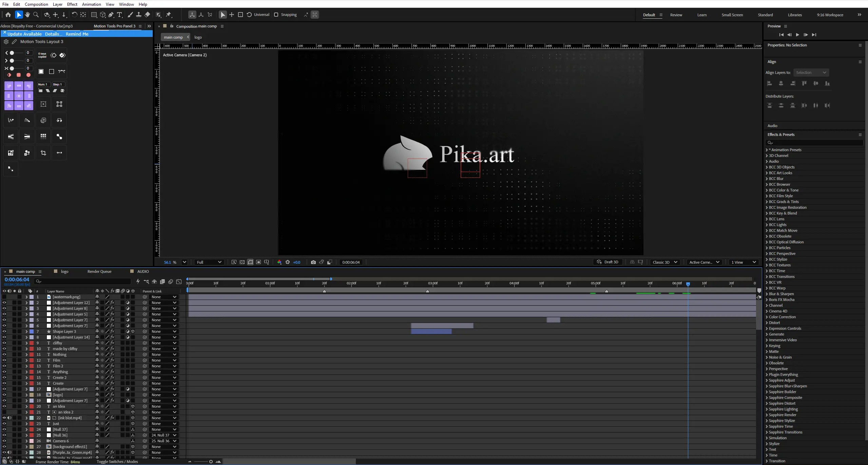Show color management channel settings icon
The height and width of the screenshot is (465, 868).
pos(279,262)
